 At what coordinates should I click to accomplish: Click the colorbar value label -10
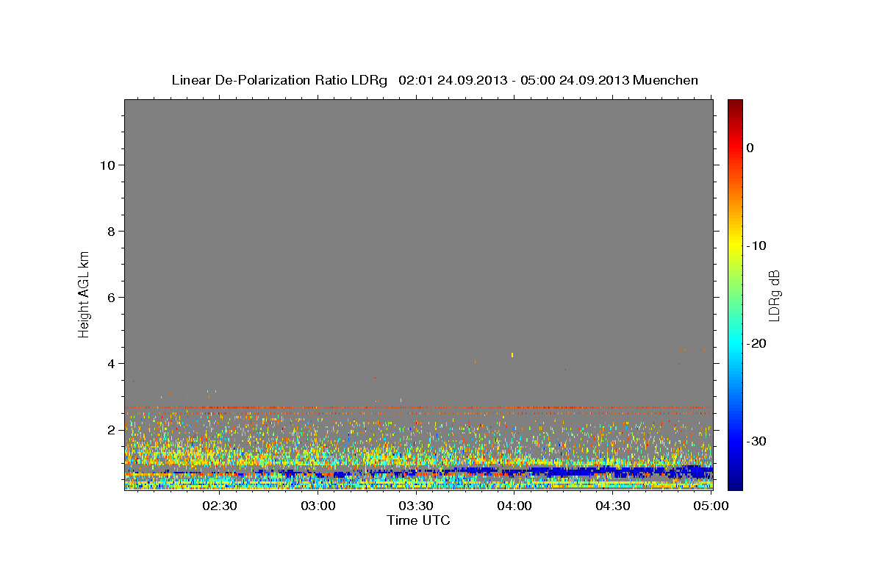tap(758, 245)
